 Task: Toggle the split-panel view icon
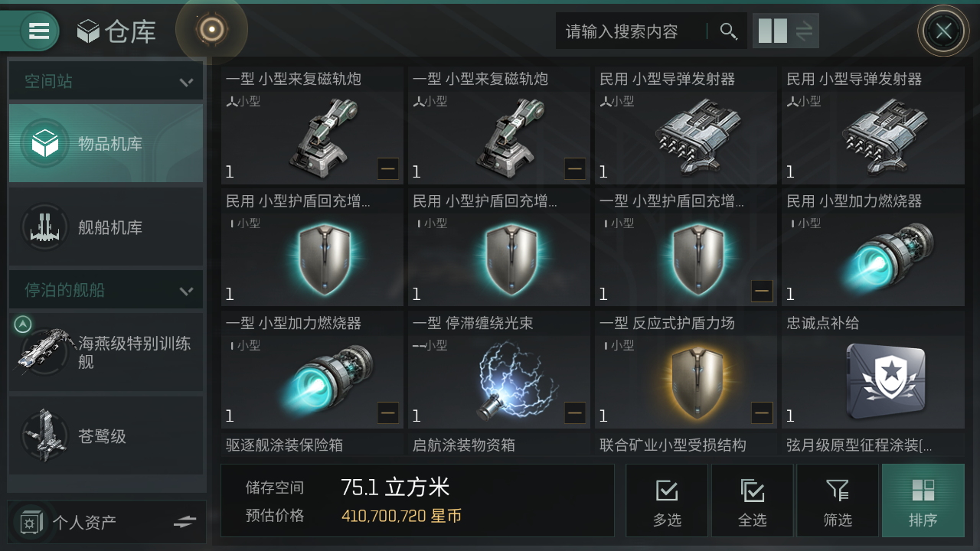coord(773,31)
